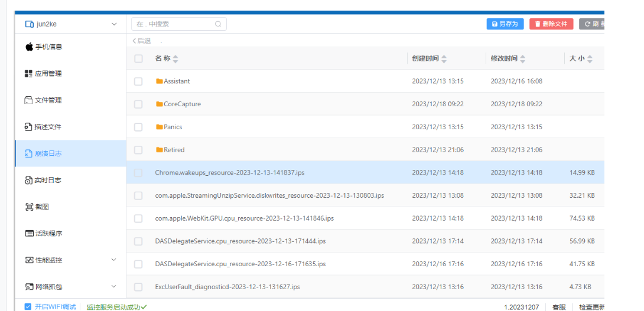Click the 2023/12/16 16:08 modified time
The width and height of the screenshot is (644, 311).
pos(516,81)
